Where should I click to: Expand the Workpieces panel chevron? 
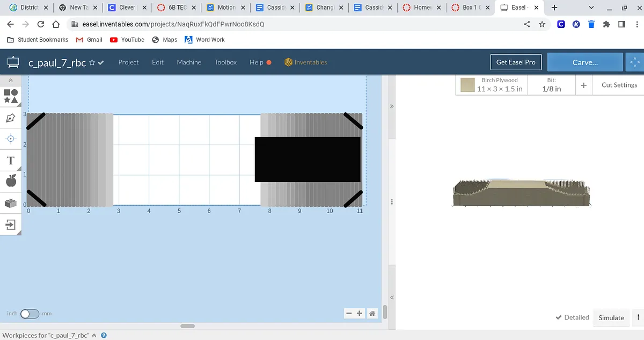point(94,335)
